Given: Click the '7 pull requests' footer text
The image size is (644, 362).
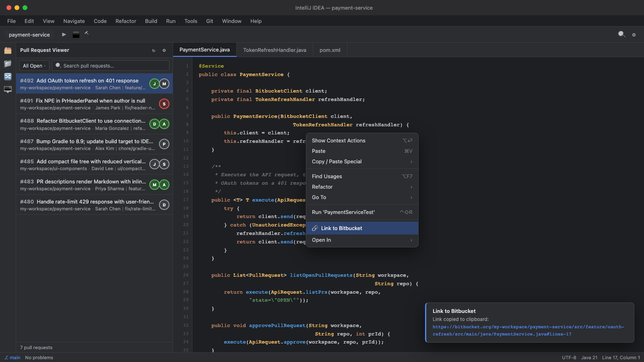Looking at the screenshot, I should point(36,348).
